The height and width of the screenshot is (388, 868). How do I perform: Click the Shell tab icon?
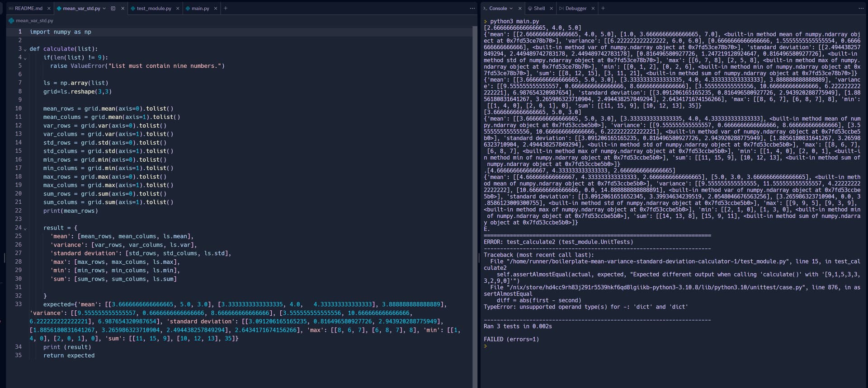tap(530, 8)
